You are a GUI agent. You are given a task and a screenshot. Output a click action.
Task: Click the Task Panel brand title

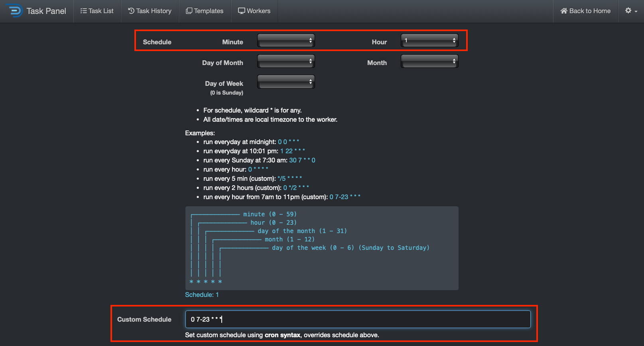click(46, 11)
